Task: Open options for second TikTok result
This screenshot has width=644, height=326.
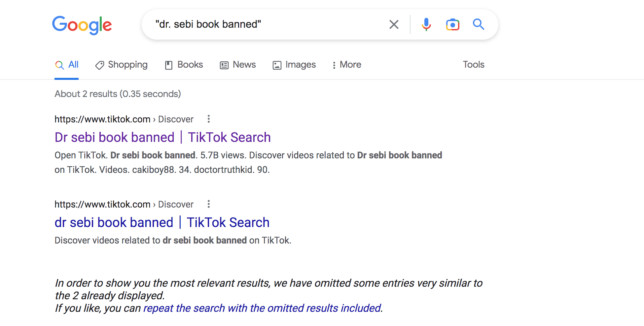Action: tap(208, 204)
